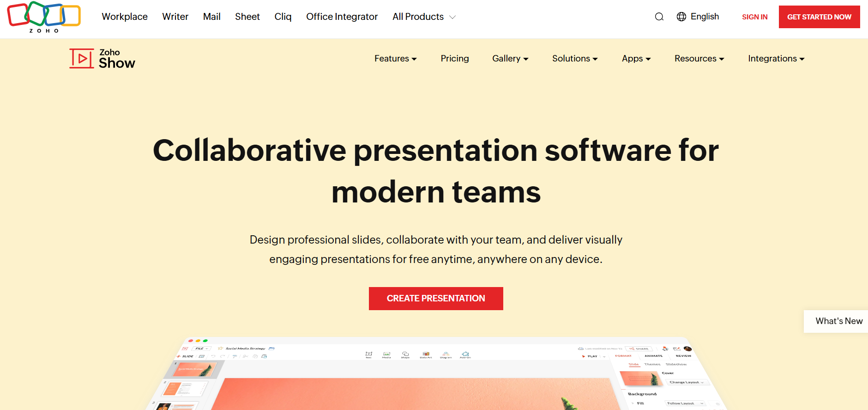Click the heading "Collaborative presentation software for modern teams"
The width and height of the screenshot is (868, 410).
[x=436, y=171]
